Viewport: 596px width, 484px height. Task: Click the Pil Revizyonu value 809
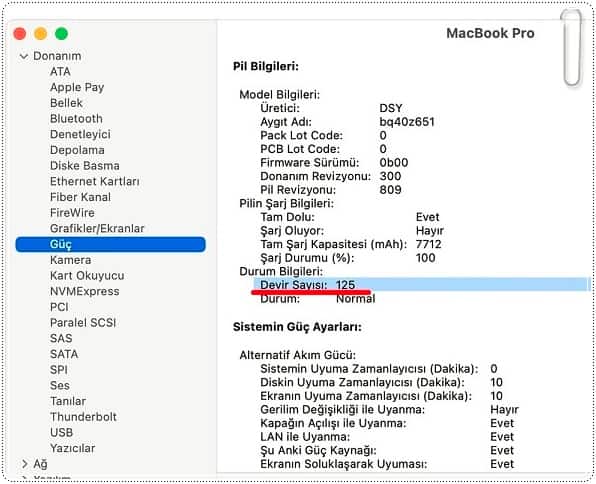(x=390, y=190)
